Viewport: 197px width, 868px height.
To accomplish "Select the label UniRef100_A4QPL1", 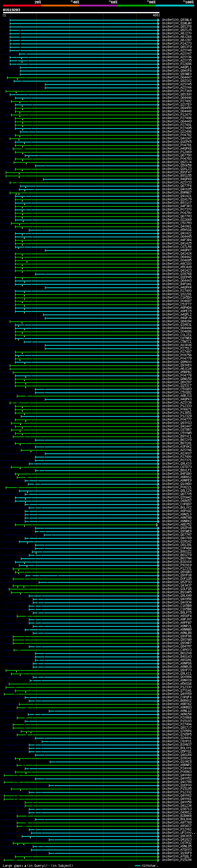I will pyautogui.click(x=177, y=67).
